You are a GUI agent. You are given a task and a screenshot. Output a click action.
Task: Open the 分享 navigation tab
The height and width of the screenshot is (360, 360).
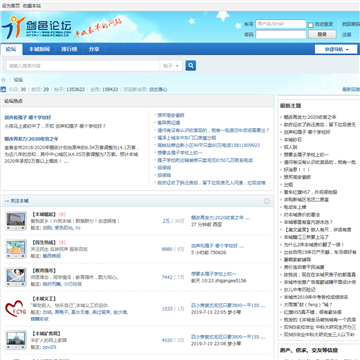pos(94,49)
